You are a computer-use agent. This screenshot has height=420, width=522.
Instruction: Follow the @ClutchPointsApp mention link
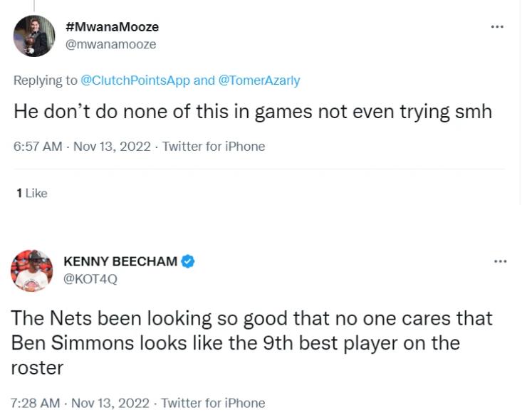tap(135, 80)
